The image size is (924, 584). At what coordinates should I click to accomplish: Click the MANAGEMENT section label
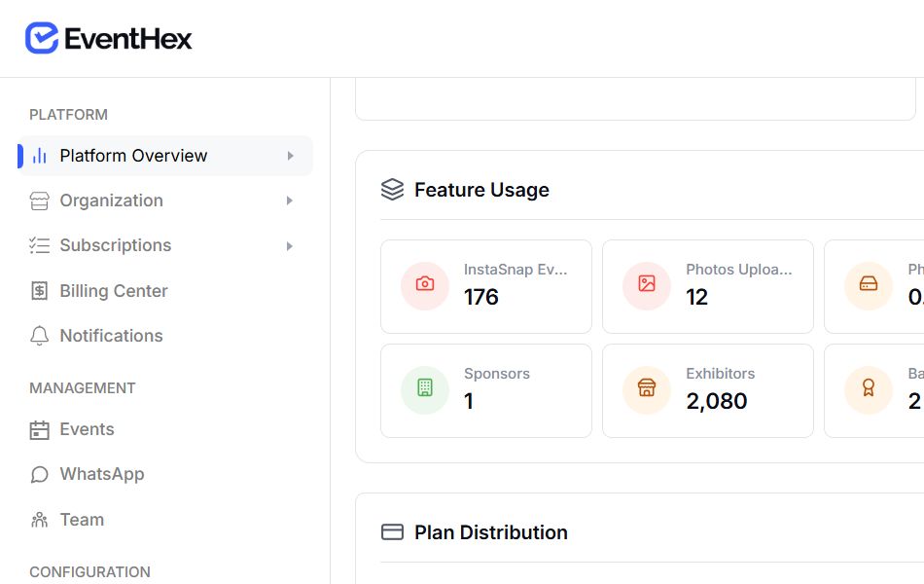[83, 388]
